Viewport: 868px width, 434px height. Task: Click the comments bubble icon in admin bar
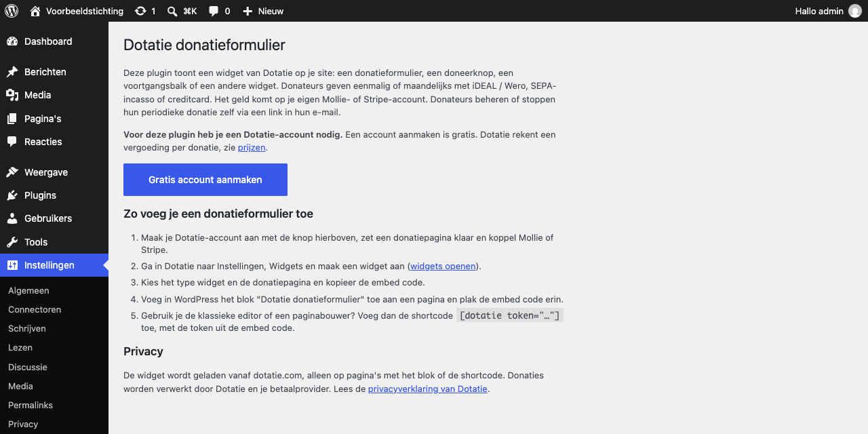(x=214, y=11)
